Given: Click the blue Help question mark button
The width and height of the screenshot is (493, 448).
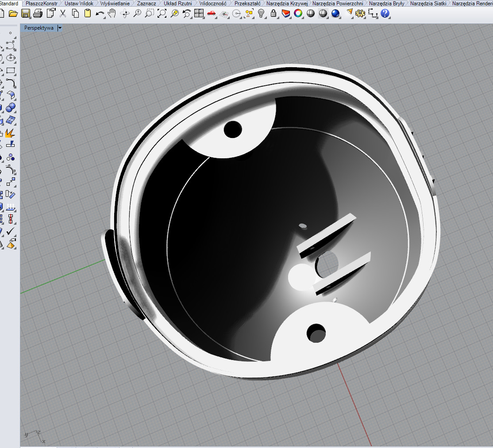Looking at the screenshot, I should tap(385, 14).
